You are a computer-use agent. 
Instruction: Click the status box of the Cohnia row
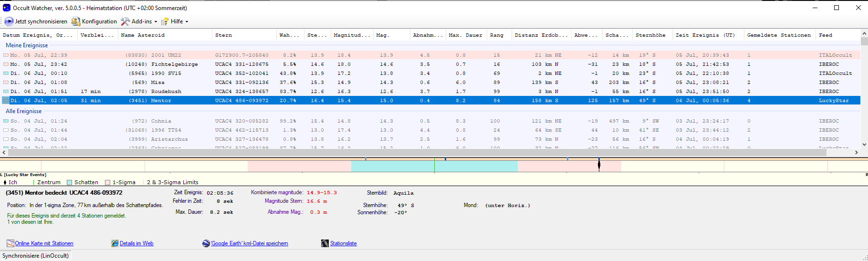pos(6,121)
